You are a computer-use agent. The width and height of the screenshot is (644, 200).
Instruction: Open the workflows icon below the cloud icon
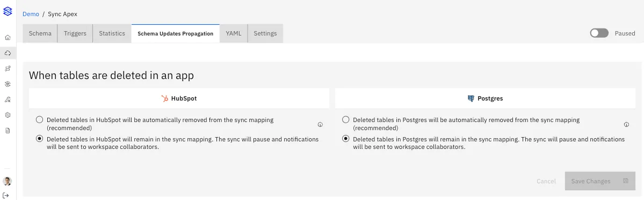tap(8, 68)
